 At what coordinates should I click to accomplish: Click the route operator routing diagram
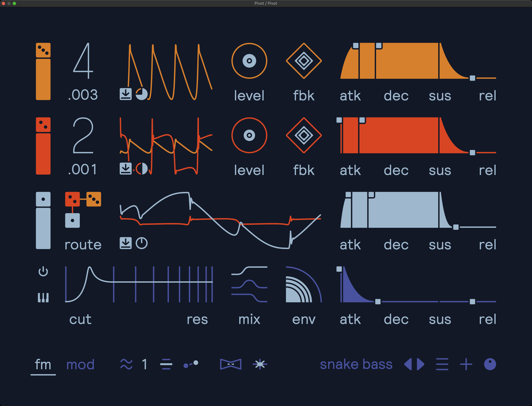(x=83, y=210)
